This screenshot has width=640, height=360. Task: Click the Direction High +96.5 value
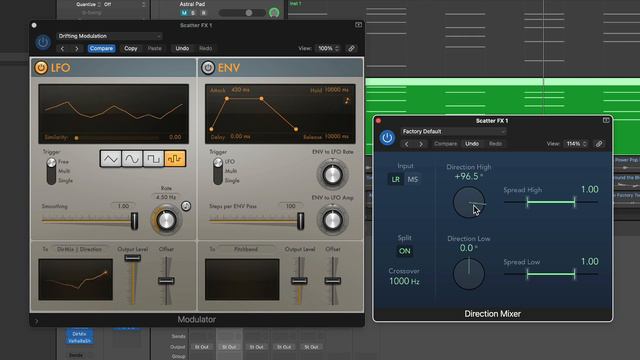point(469,176)
